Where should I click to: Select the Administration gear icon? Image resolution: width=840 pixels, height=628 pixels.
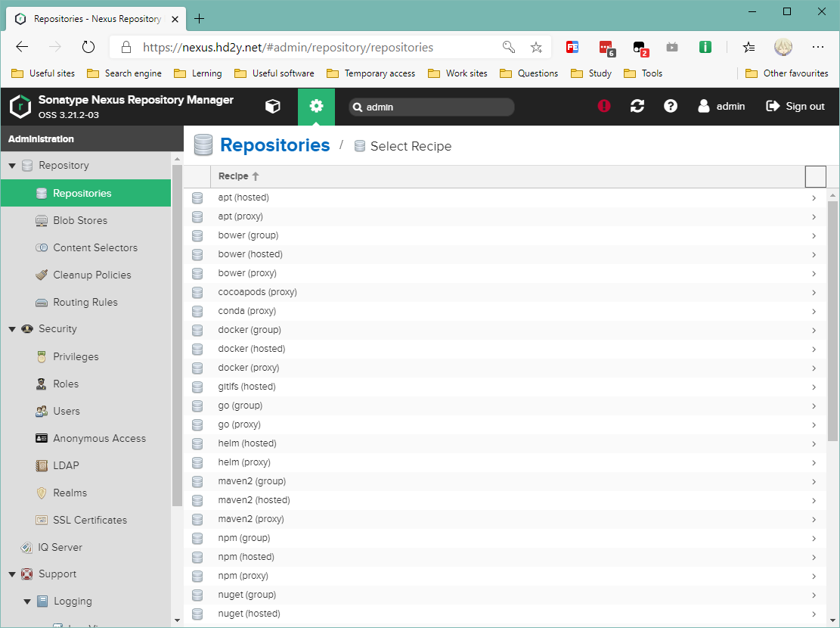(x=316, y=106)
